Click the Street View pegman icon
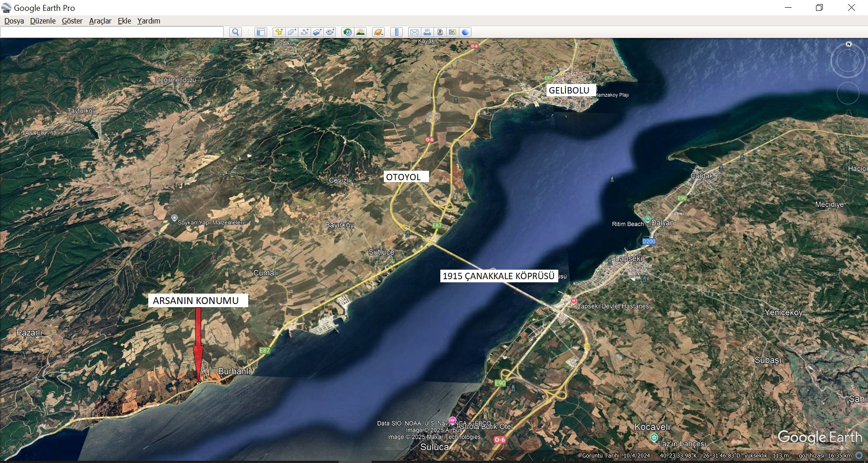Viewport: 868px width, 463px height. (849, 118)
